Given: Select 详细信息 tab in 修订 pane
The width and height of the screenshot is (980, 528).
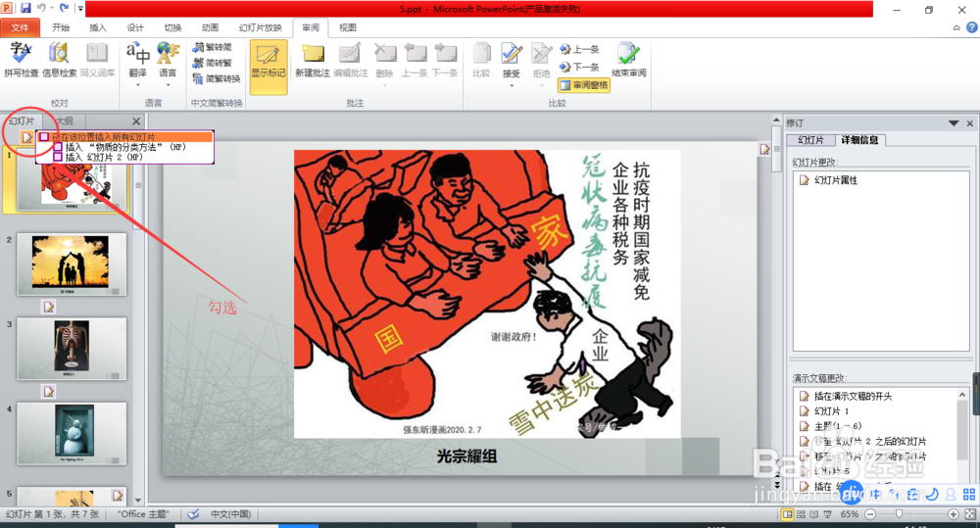Looking at the screenshot, I should pos(859,140).
